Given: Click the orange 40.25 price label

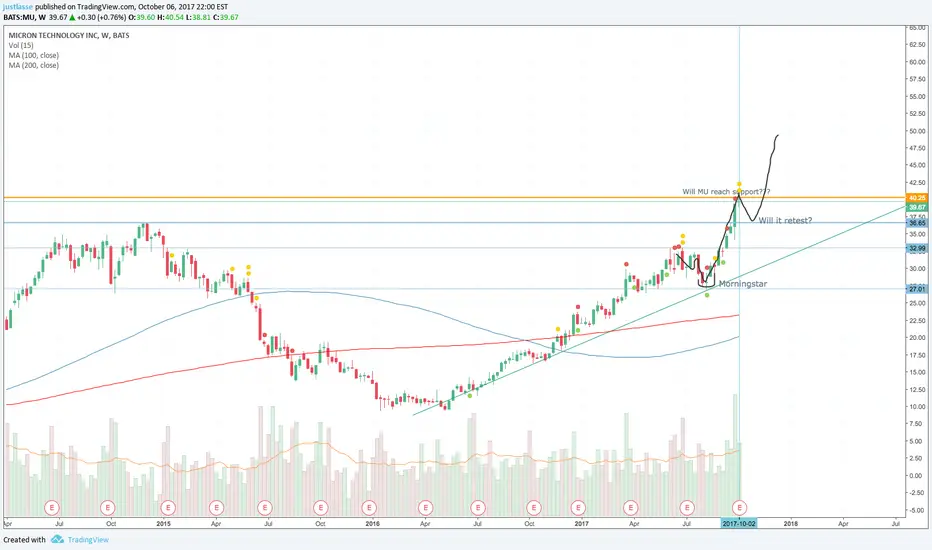Looking at the screenshot, I should tap(917, 197).
